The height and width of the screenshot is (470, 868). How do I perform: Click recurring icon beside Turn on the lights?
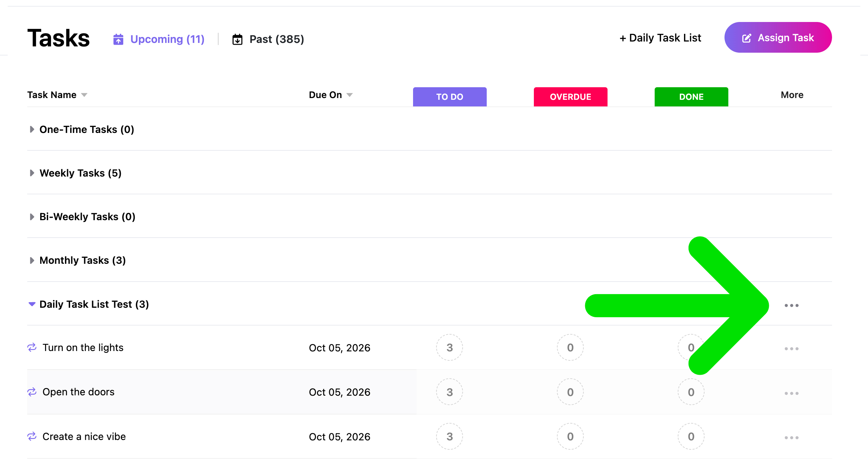pyautogui.click(x=32, y=348)
